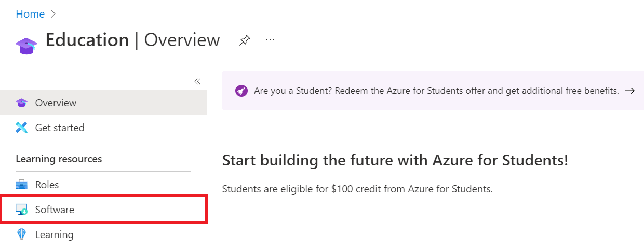
Task: Click the arrow at banner's right end
Action: 630,91
